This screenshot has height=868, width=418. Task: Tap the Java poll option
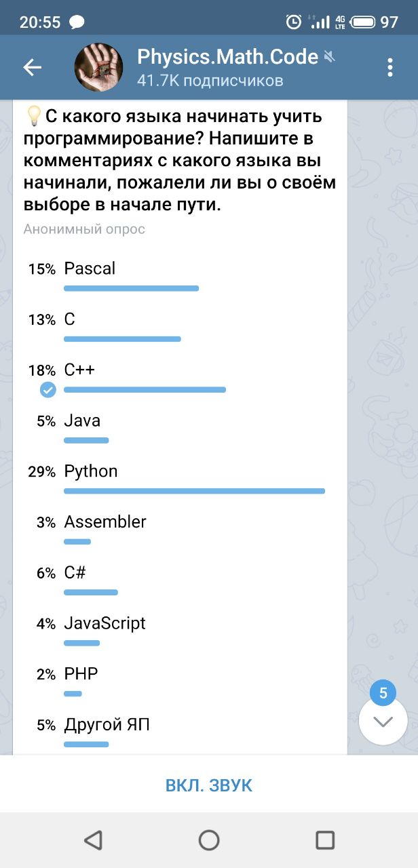(82, 420)
